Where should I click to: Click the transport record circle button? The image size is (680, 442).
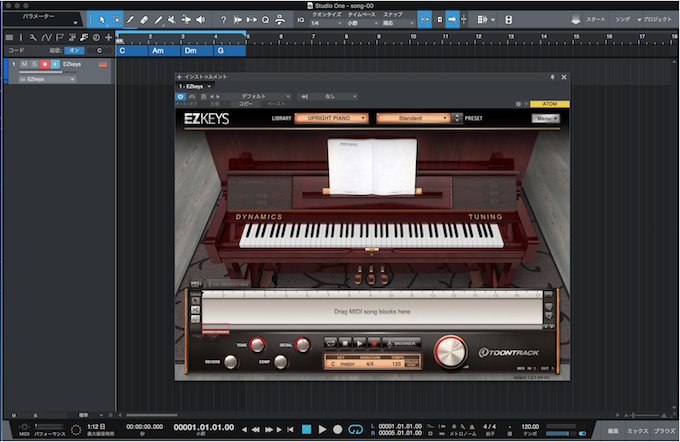[x=337, y=429]
